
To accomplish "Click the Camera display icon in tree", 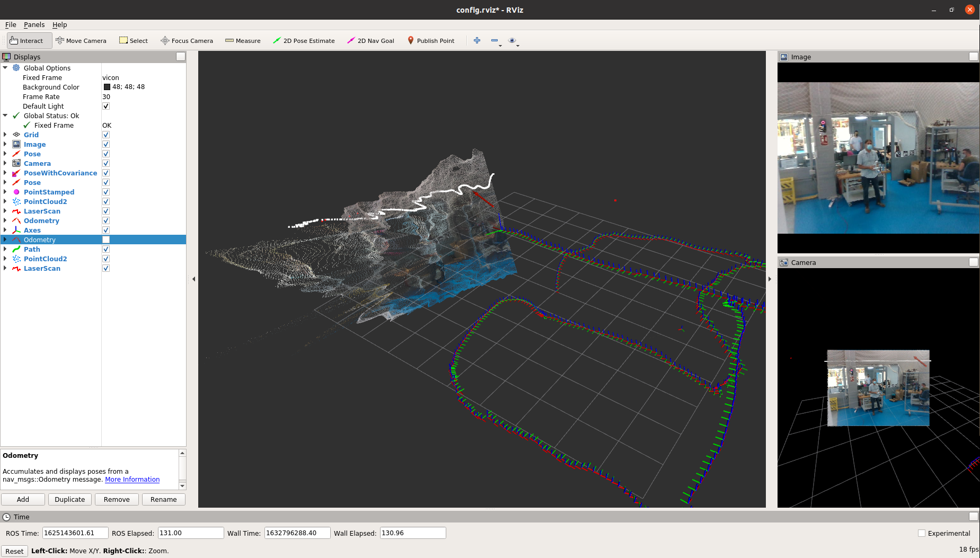I will tap(16, 163).
